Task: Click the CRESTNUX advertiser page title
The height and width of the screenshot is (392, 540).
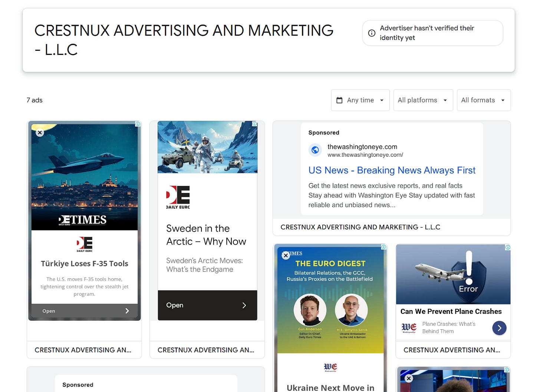Action: tap(184, 40)
